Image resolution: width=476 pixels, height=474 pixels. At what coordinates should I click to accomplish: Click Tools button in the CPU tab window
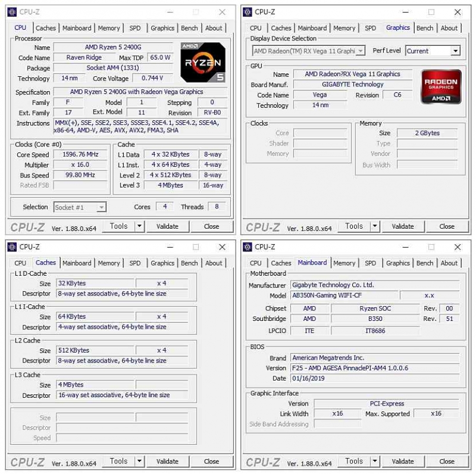click(118, 226)
